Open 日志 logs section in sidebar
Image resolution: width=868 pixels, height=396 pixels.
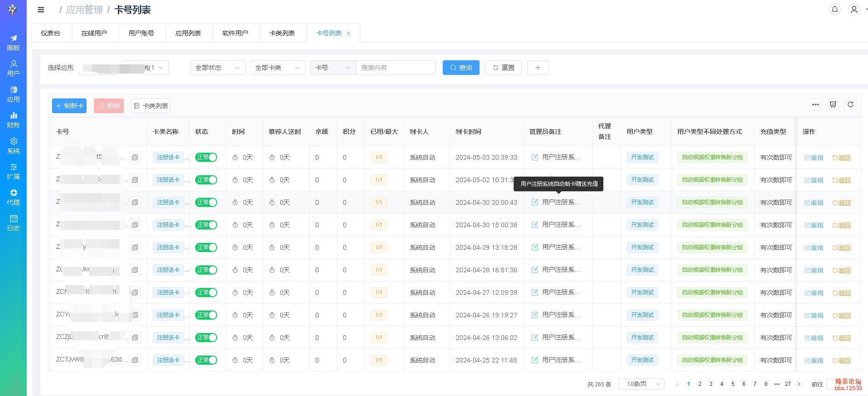tap(13, 223)
